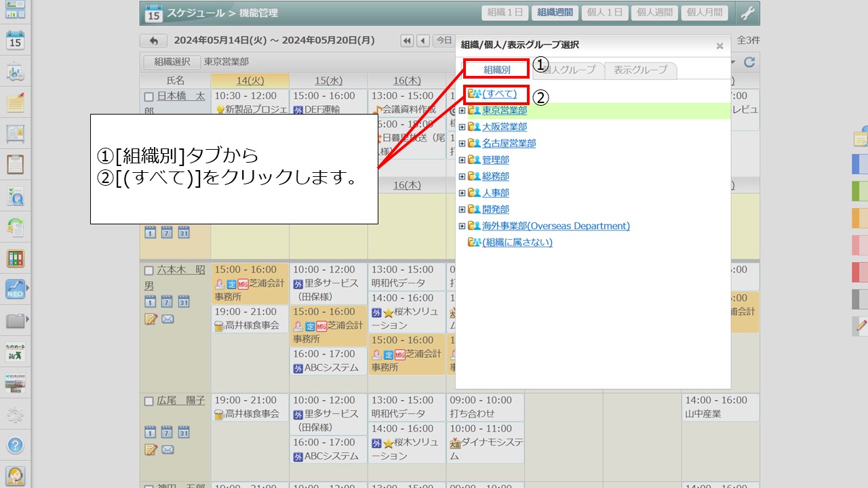868x488 pixels.
Task: Expand the 東京営業部 tree node
Action: point(462,110)
